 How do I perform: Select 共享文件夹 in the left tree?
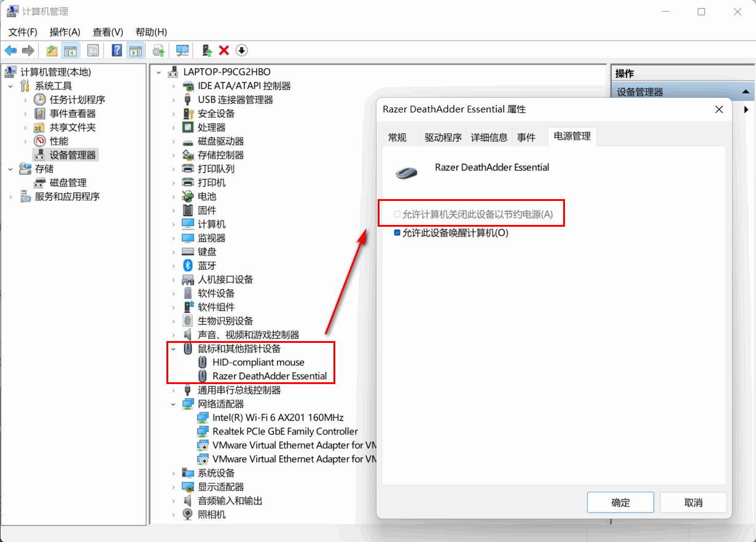point(72,127)
